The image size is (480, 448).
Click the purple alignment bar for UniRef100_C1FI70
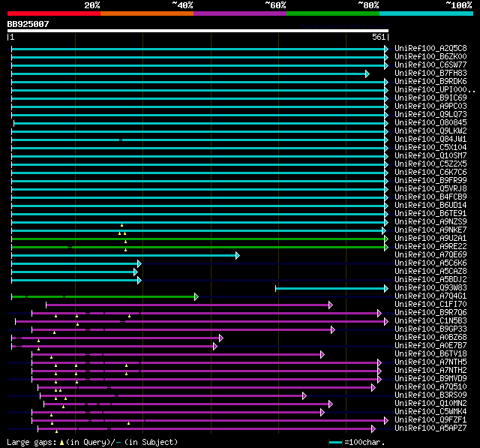point(189,305)
